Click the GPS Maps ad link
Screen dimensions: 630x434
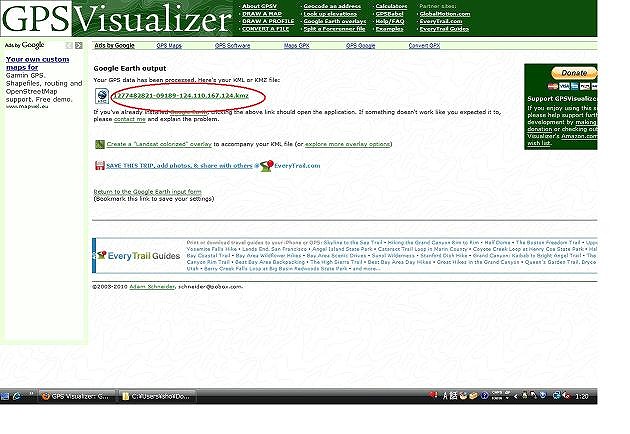tap(169, 45)
